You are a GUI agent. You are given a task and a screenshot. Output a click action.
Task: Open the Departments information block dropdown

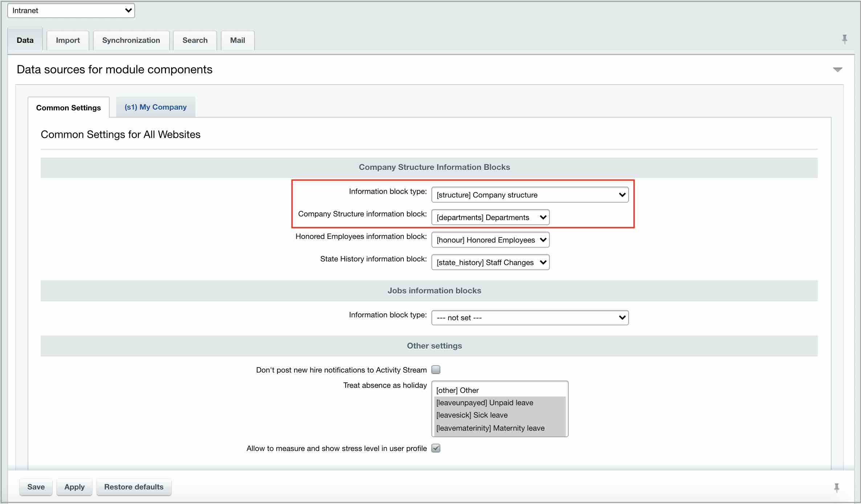coord(490,218)
